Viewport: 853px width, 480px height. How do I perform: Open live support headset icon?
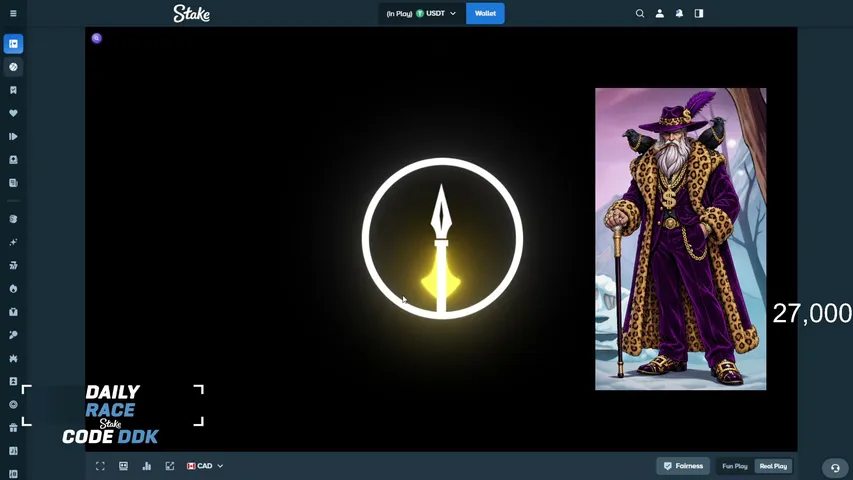[835, 468]
